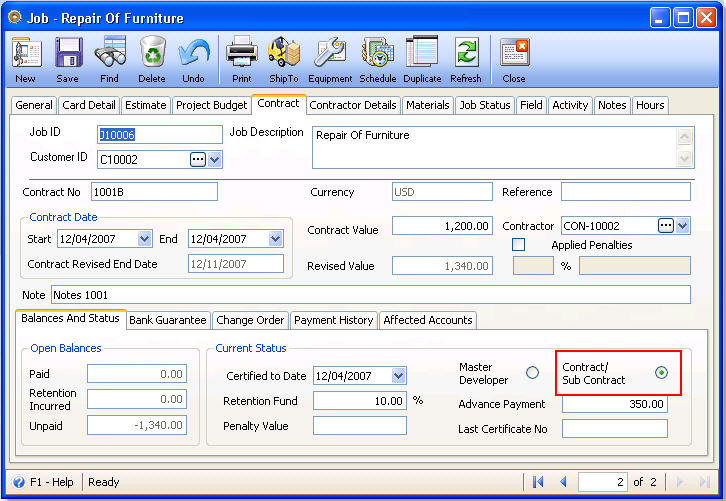The width and height of the screenshot is (726, 501).
Task: Click the Last Certificate No field
Action: (615, 428)
